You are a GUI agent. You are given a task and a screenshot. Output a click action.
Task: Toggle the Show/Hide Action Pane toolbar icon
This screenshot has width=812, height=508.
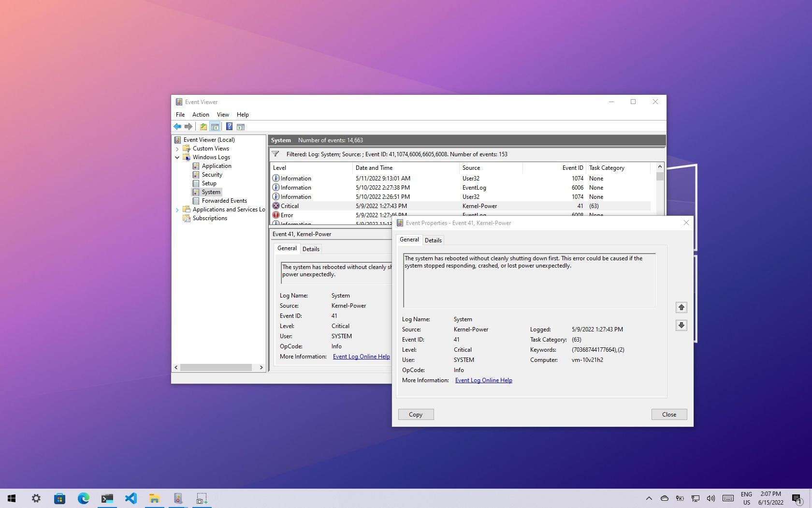[x=241, y=127]
